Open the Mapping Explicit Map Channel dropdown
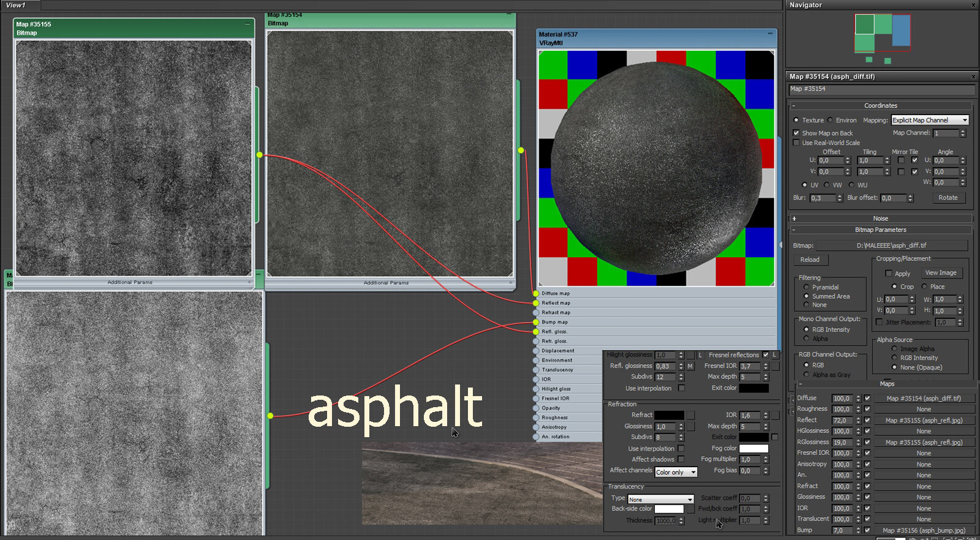 pos(930,120)
